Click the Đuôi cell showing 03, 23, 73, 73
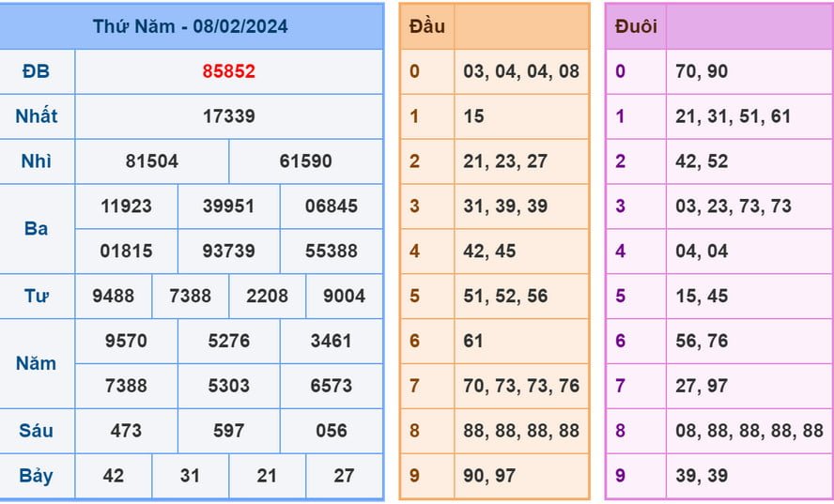Viewport: 834px width, 504px height. (734, 206)
